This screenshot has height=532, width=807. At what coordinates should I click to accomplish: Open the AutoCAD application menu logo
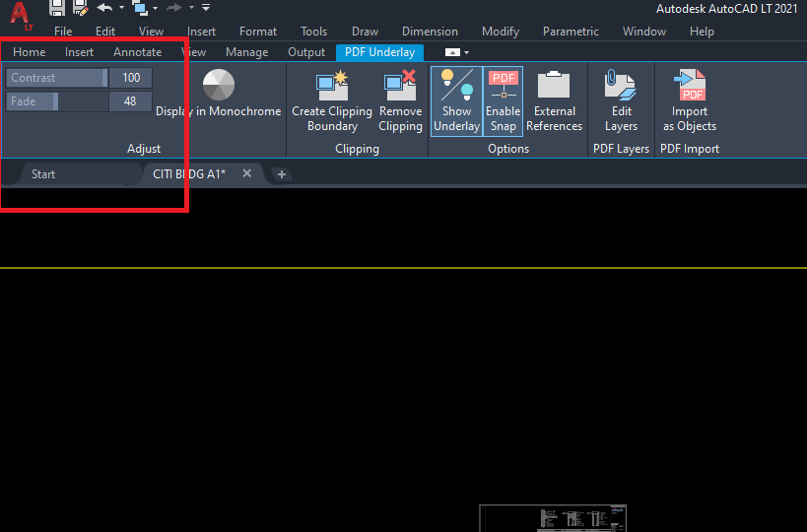[x=20, y=15]
